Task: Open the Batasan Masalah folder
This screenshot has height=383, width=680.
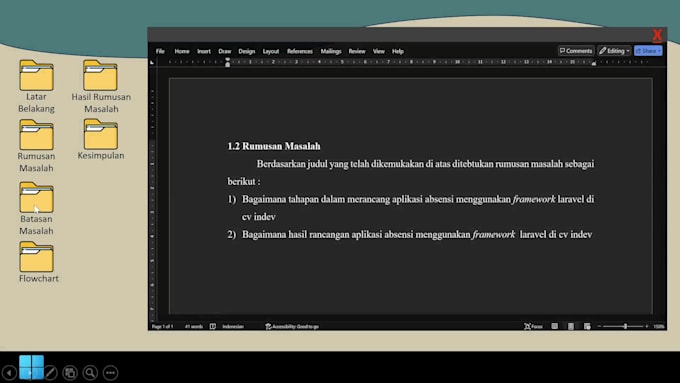Action: (36, 209)
